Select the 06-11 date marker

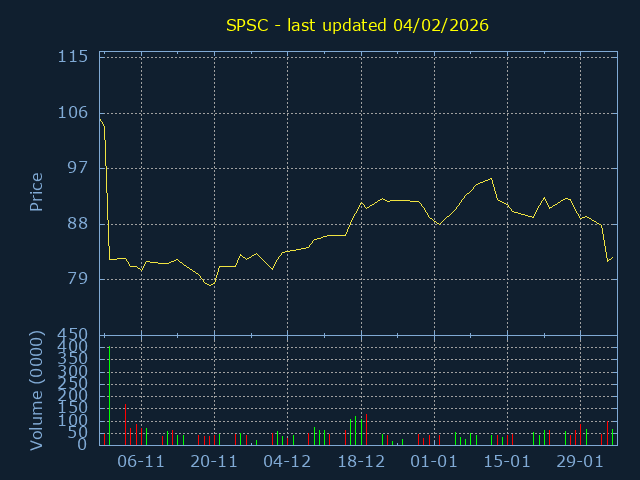coord(141,462)
